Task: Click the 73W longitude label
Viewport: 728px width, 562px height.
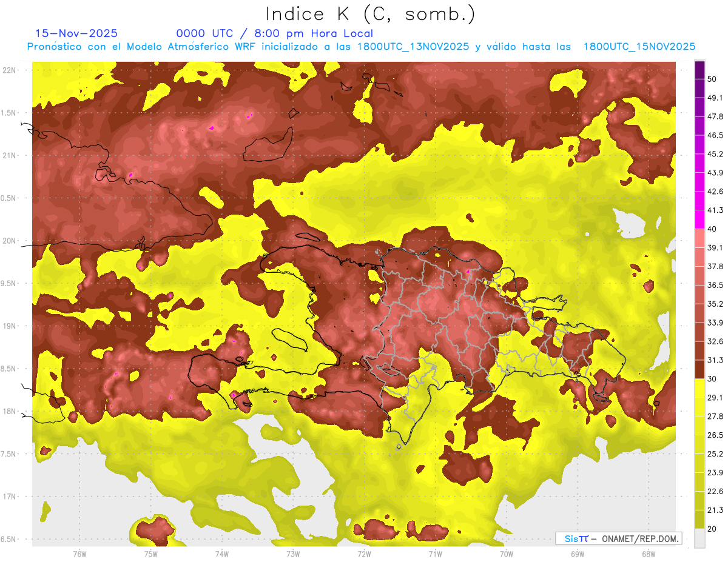Action: click(292, 554)
